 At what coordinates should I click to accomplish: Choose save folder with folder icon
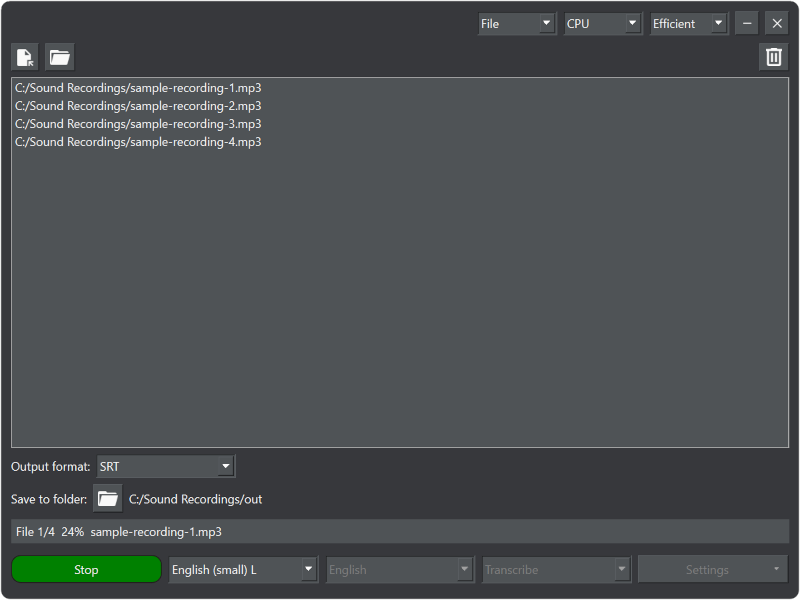(x=108, y=498)
